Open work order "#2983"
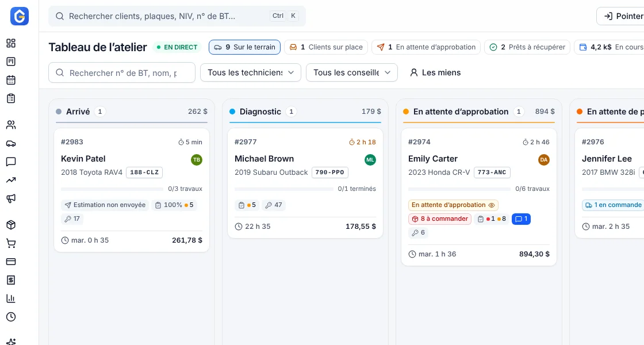Viewport: 644px width, 345px height. point(72,142)
